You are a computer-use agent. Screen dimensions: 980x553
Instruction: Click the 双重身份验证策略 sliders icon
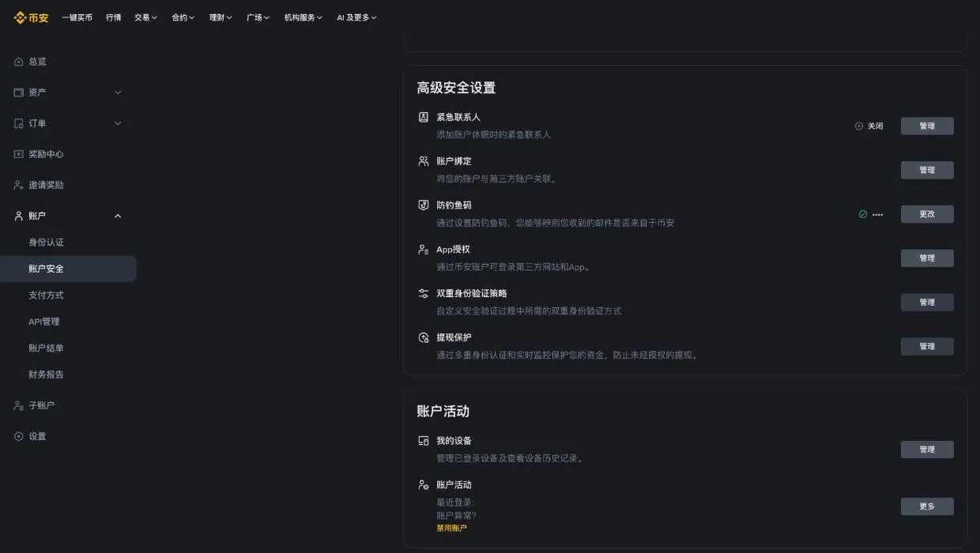coord(424,293)
